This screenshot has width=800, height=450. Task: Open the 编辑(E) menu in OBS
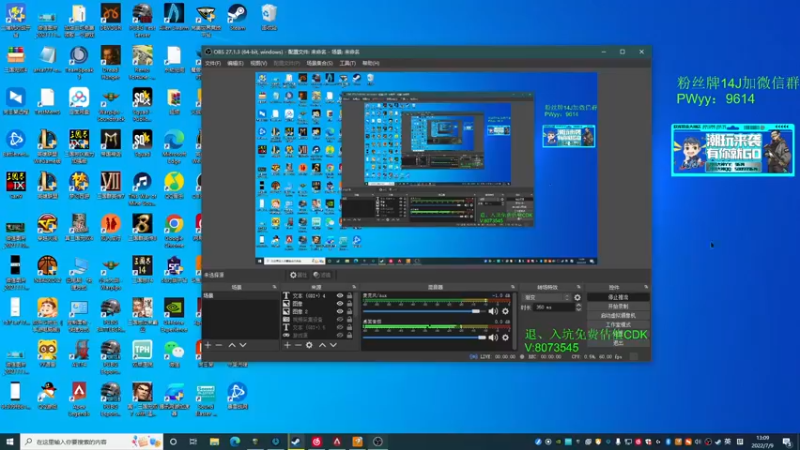(x=235, y=63)
